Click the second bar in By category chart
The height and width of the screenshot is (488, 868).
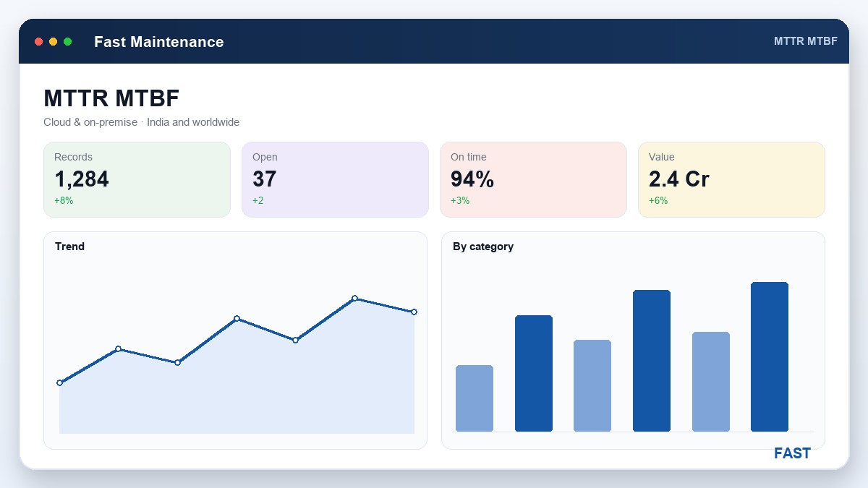[x=534, y=373]
